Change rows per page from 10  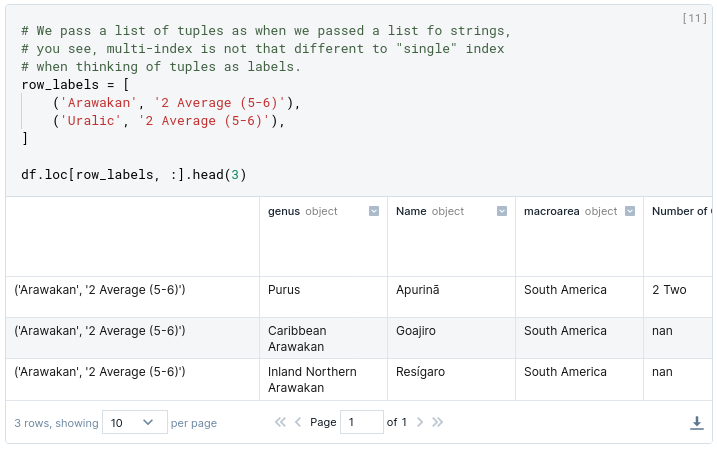pyautogui.click(x=135, y=422)
